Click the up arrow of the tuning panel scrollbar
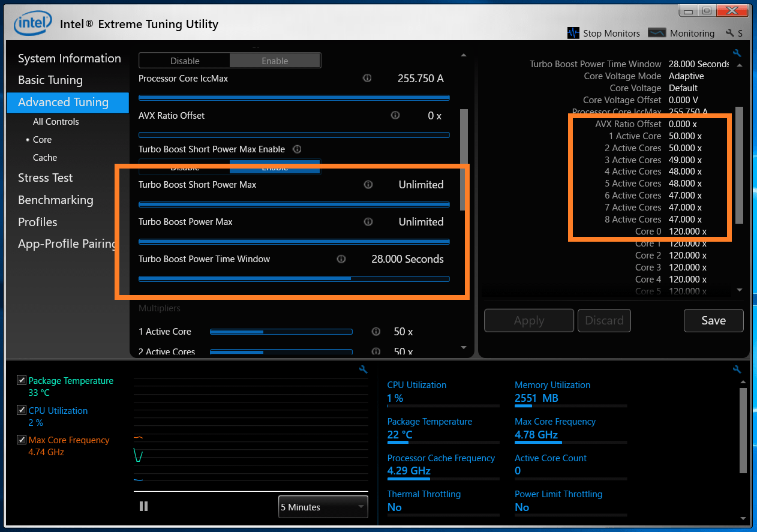Screen dimensions: 757x532 [x=463, y=55]
